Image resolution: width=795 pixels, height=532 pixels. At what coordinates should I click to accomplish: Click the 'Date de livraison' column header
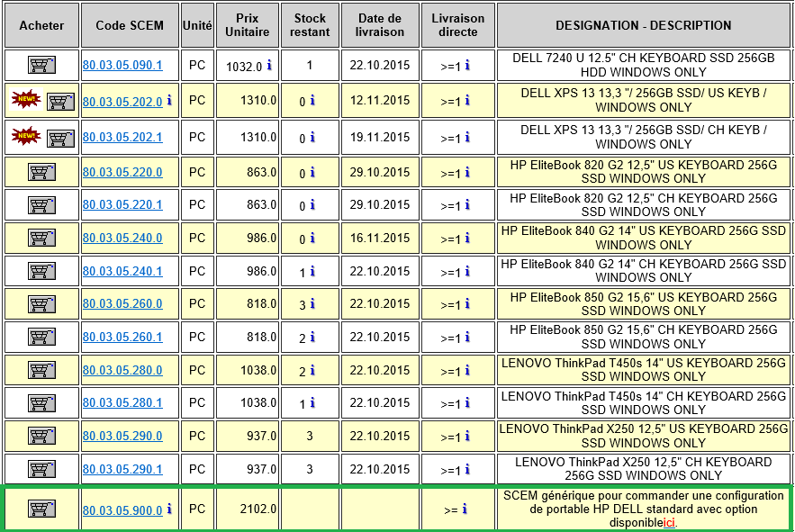click(380, 25)
